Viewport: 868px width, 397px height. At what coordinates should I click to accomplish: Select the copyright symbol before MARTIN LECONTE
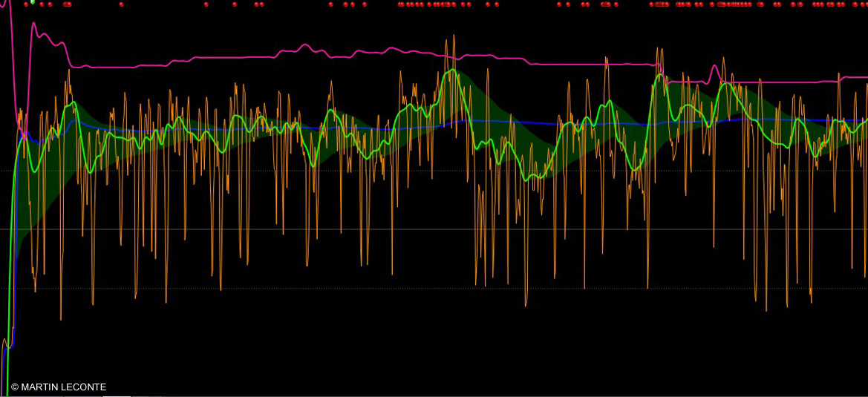[15, 387]
